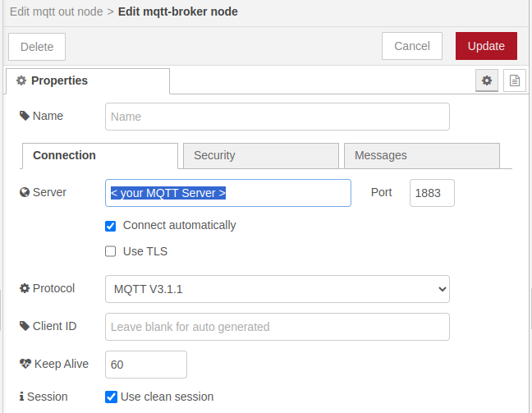Switch to the Messages tab
This screenshot has height=413, width=532.
coord(421,155)
